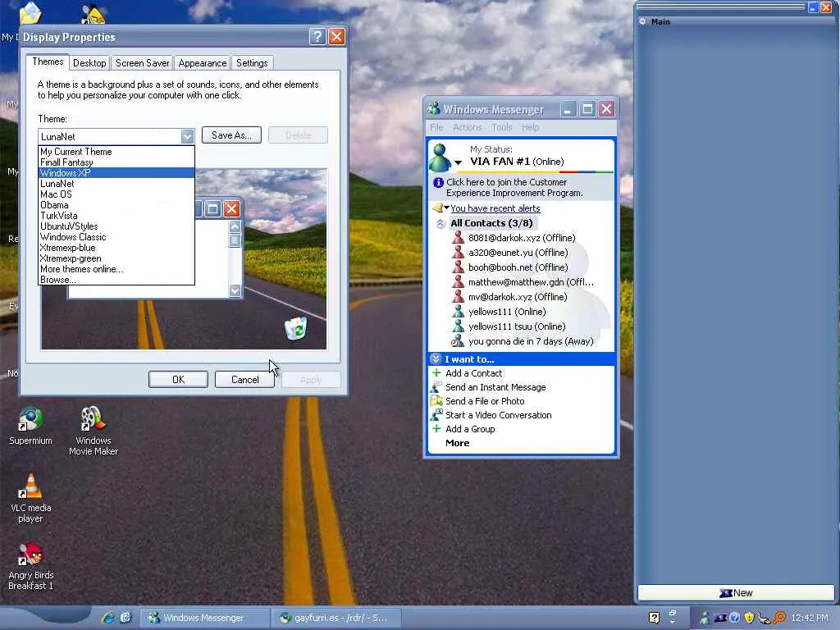Open the File menu in Windows Messenger

point(436,127)
